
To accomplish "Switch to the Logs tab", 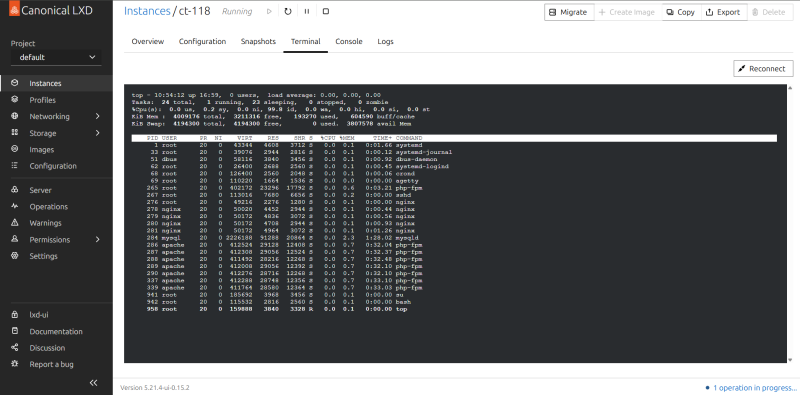I will (x=385, y=41).
